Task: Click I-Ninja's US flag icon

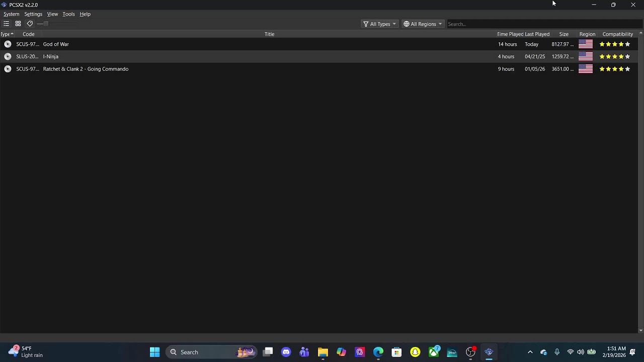Action: click(586, 56)
